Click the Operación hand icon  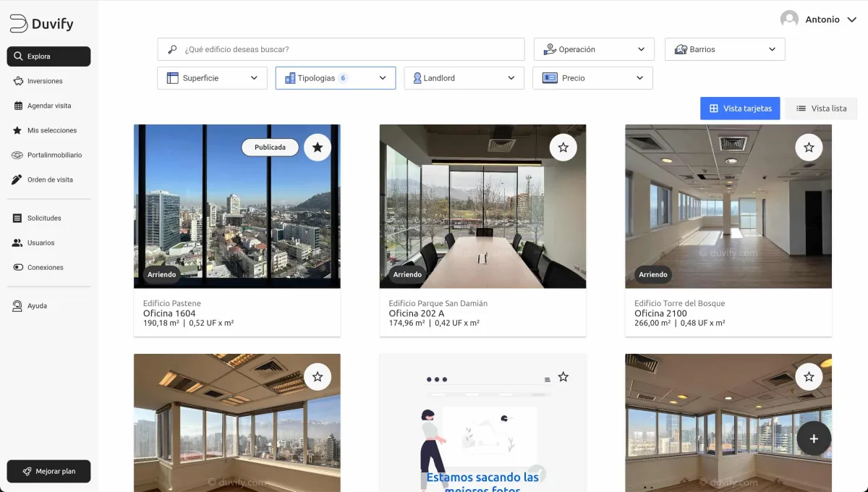550,49
